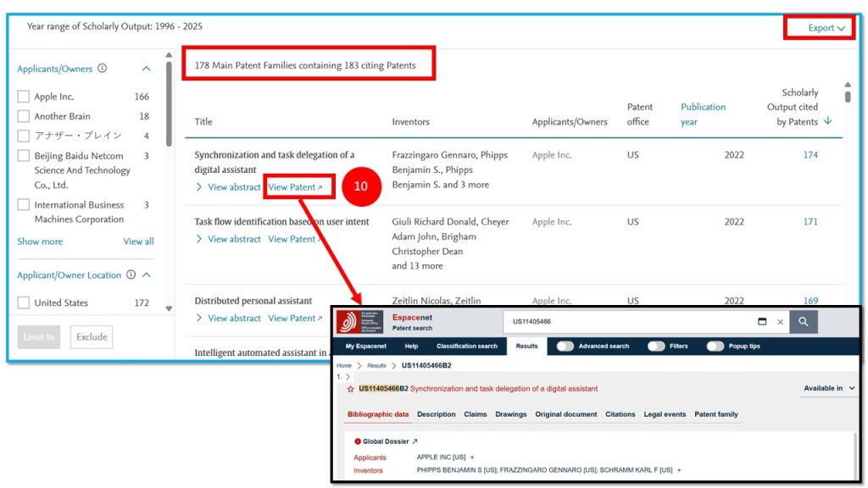Expand applicants with plus after APPLE INC
Screen dimensions: 868x488
pyautogui.click(x=472, y=457)
